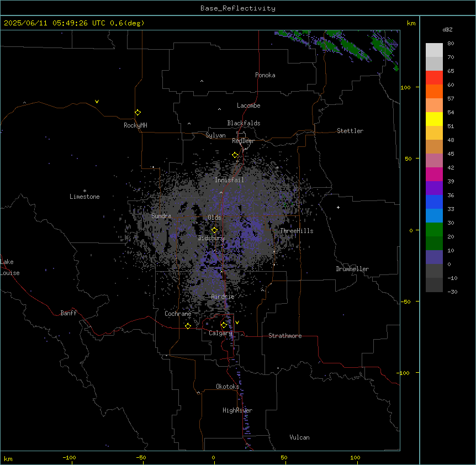Click the 45 value in dBZ legend
Viewport: 476px width, 465px height.
point(451,154)
